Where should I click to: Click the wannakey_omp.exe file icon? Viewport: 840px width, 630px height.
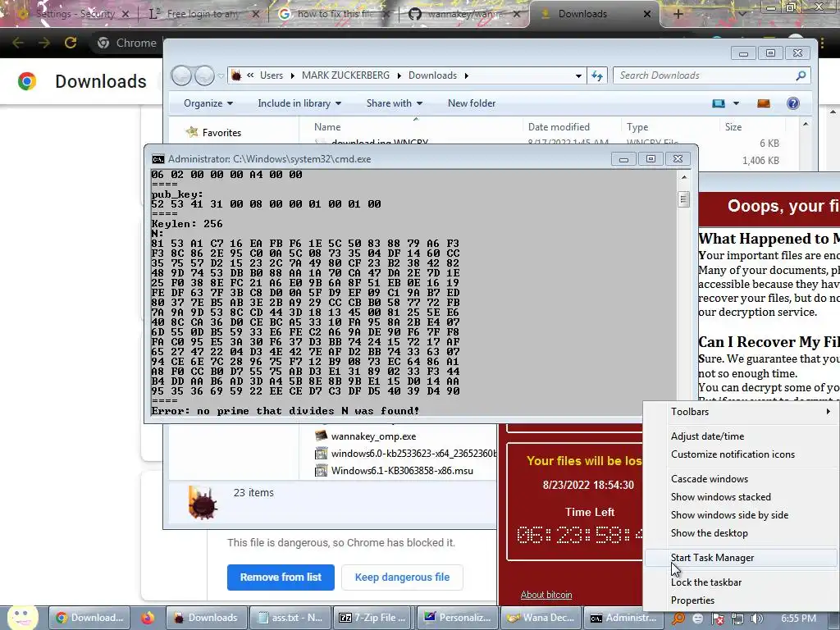pos(321,436)
